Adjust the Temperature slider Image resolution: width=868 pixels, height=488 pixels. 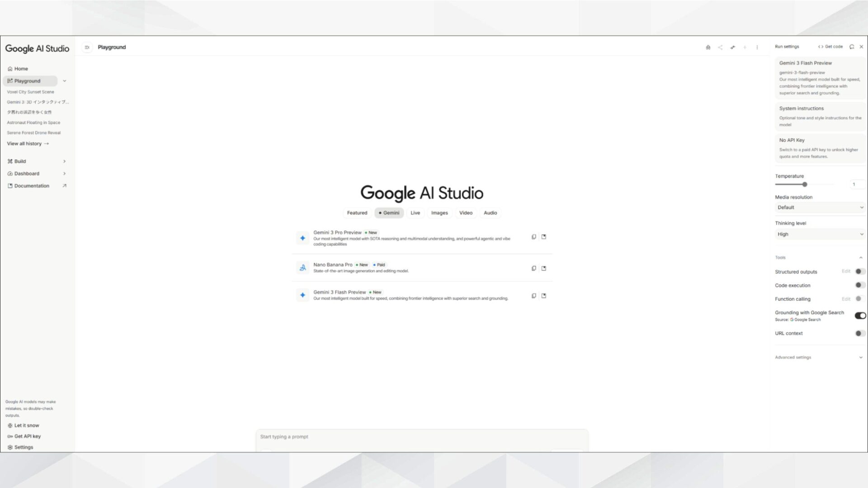point(804,184)
